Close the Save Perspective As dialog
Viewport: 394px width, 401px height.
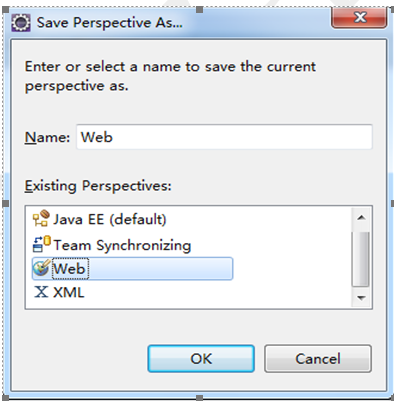(x=359, y=17)
